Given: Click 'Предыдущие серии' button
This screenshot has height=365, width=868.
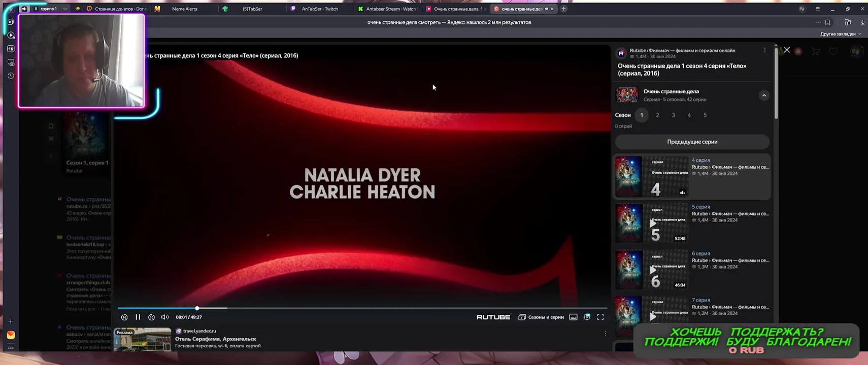Looking at the screenshot, I should [x=692, y=142].
